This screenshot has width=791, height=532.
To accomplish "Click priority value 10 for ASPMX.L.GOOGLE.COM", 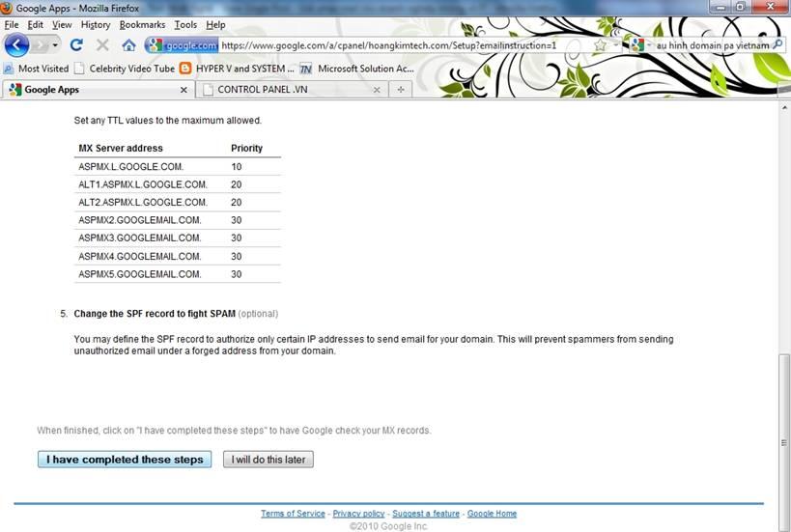I will 236,167.
